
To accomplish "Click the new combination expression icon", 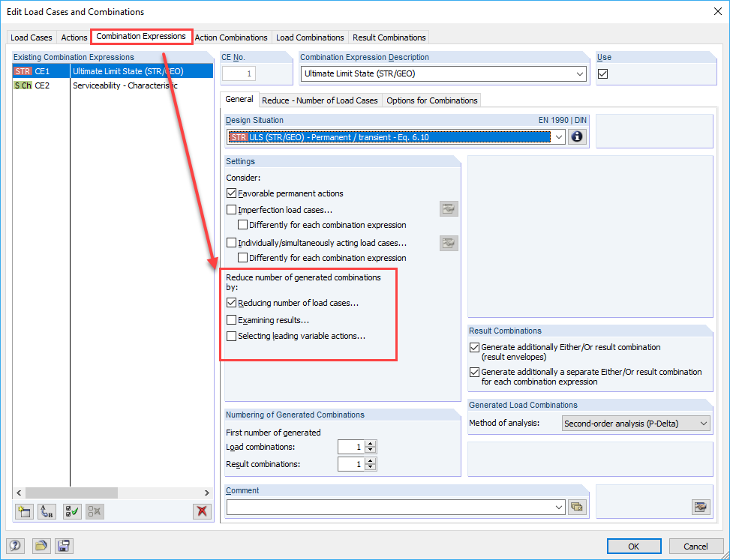I will 24,511.
